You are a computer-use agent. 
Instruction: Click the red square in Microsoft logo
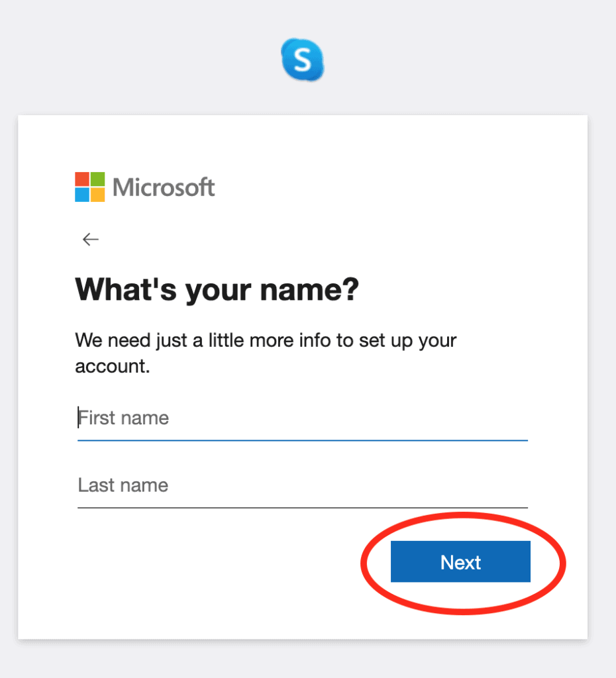[x=81, y=179]
